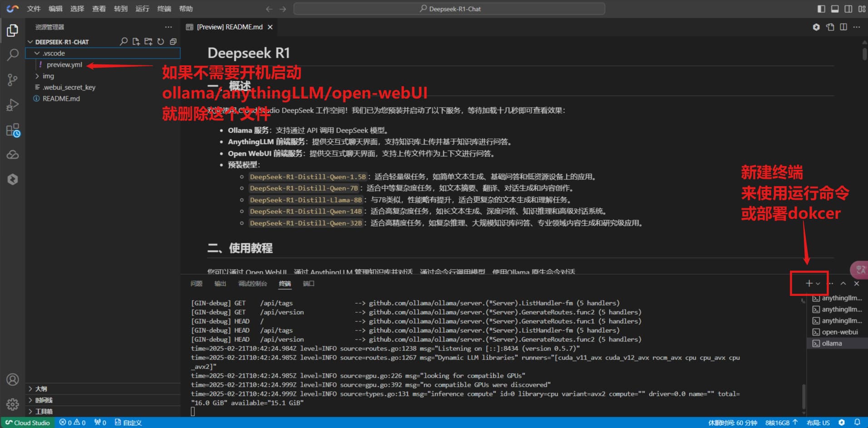
Task: Expand the 工具箱 section
Action: click(x=103, y=411)
